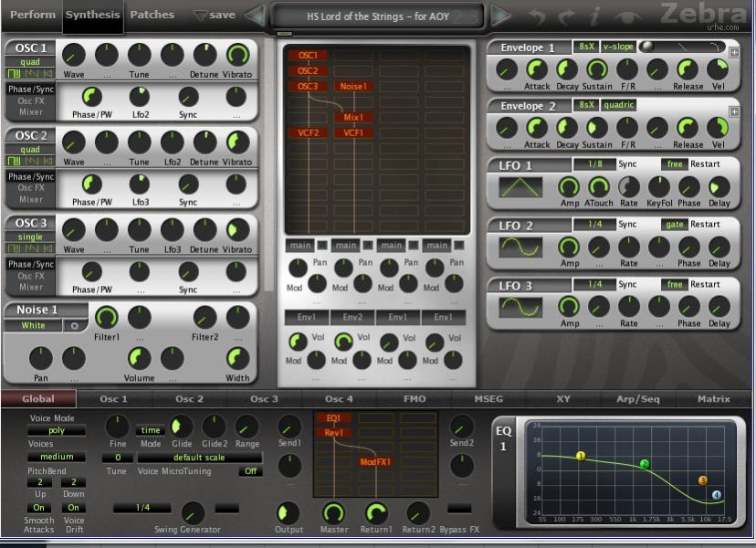The height and width of the screenshot is (548, 756).
Task: Open LFO 1 sync 1/8 selector
Action: point(594,164)
